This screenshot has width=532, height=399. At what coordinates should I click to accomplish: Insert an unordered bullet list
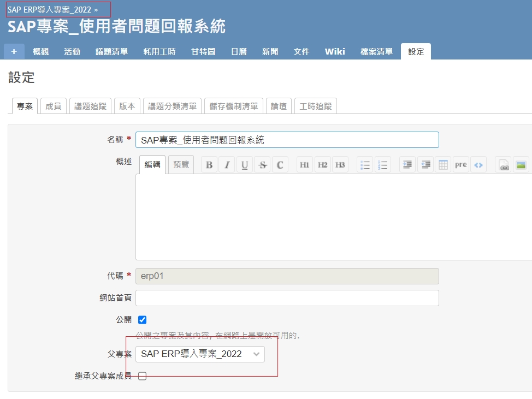(365, 165)
